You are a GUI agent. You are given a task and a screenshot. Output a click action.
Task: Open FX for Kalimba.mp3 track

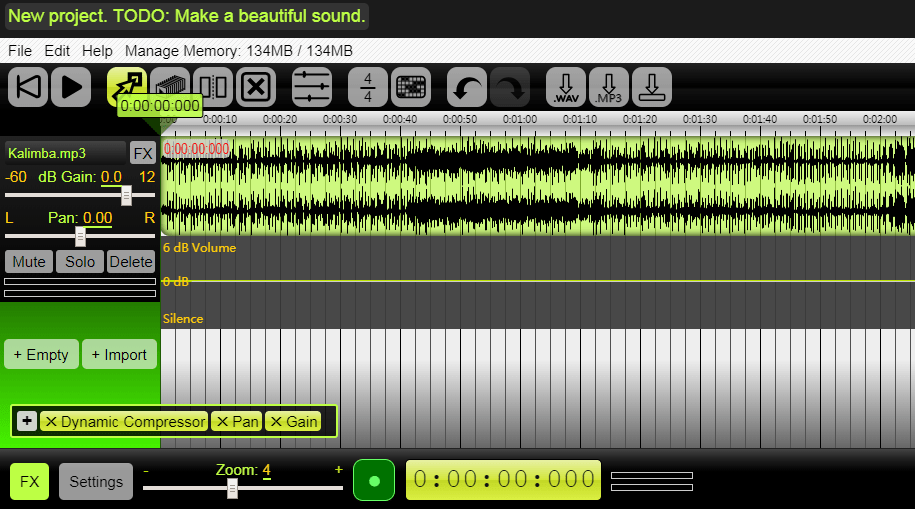pyautogui.click(x=143, y=154)
